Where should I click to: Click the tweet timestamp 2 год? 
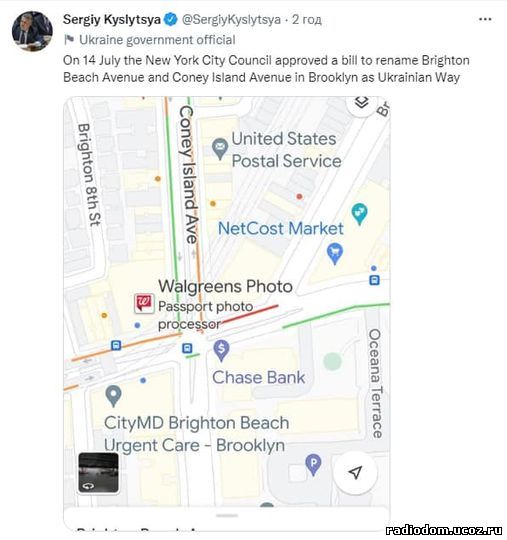pyautogui.click(x=307, y=20)
